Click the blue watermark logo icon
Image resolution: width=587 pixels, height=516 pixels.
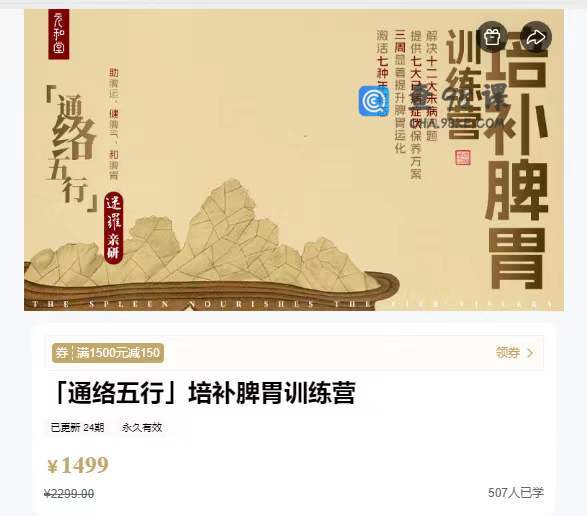coord(374,101)
